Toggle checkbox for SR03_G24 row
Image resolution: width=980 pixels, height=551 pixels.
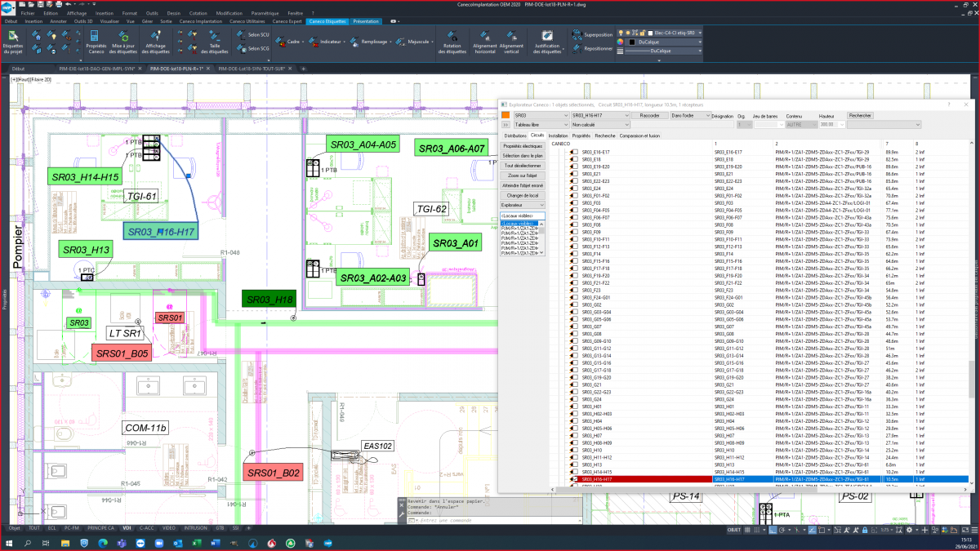pos(574,399)
